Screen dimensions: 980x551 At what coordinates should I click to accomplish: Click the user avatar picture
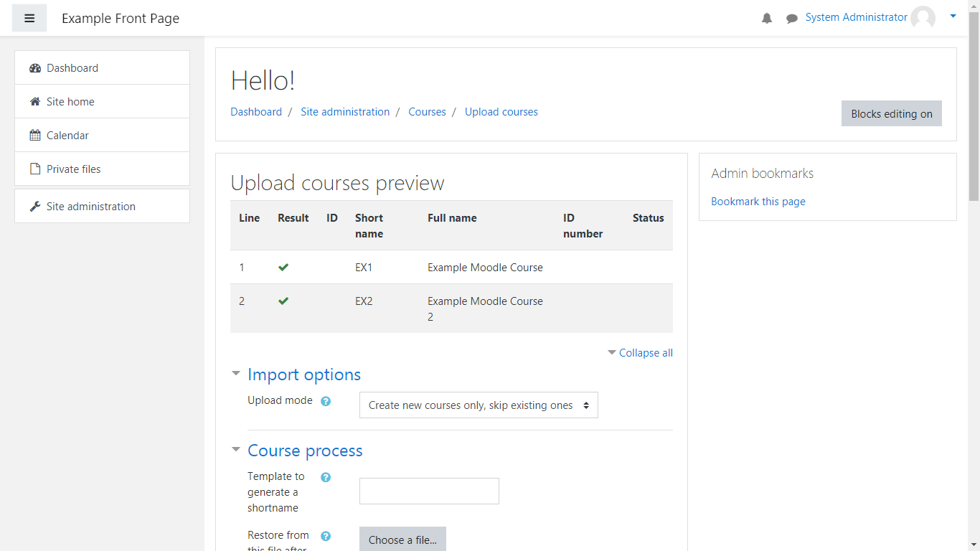point(923,18)
